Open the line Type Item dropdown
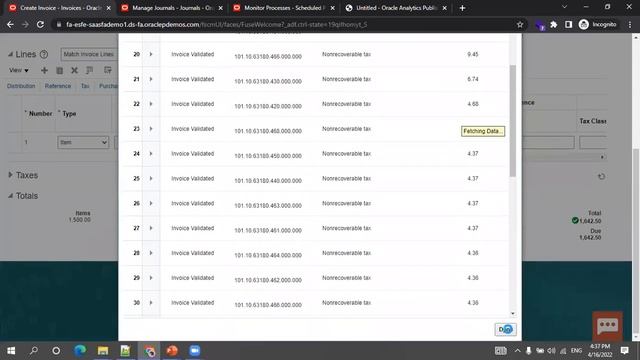This screenshot has width=640, height=360. (x=83, y=142)
